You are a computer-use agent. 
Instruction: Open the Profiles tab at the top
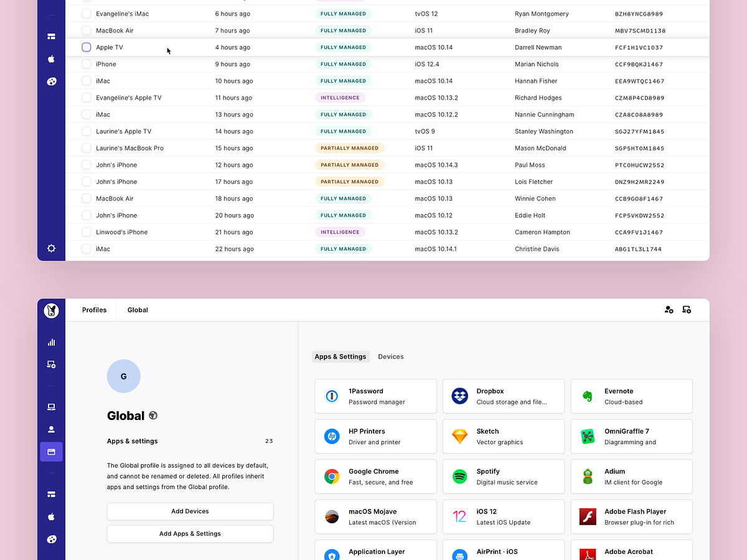(x=94, y=309)
